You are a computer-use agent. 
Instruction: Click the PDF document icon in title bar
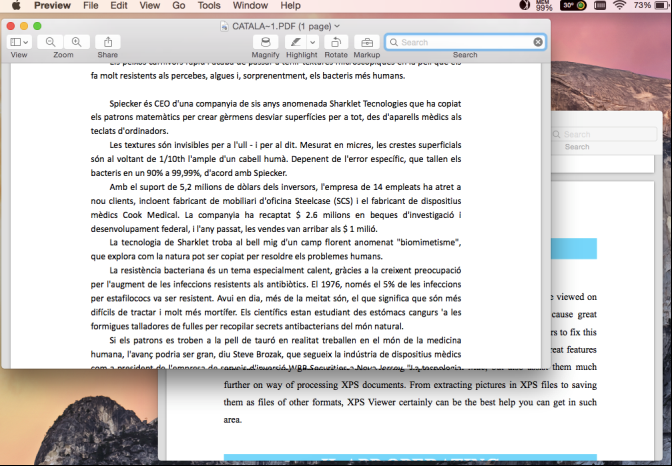pyautogui.click(x=224, y=27)
